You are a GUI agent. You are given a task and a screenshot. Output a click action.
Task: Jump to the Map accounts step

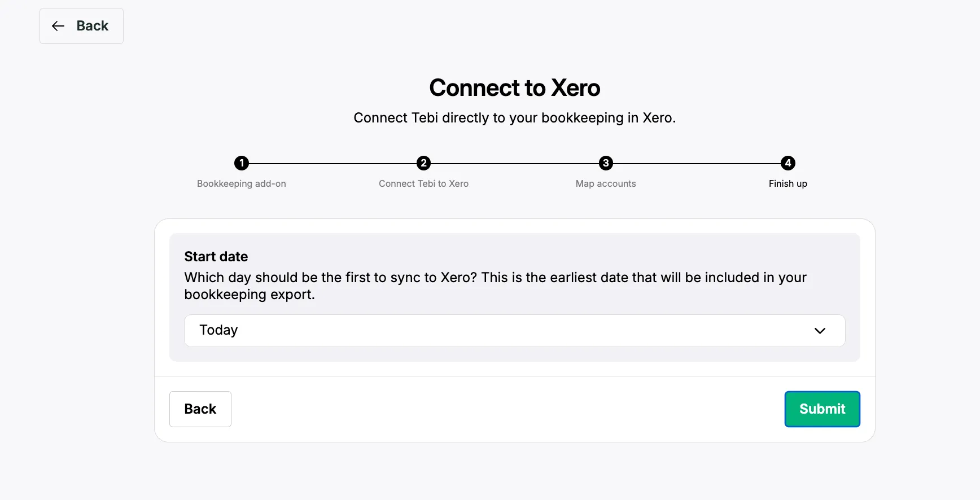(x=606, y=183)
